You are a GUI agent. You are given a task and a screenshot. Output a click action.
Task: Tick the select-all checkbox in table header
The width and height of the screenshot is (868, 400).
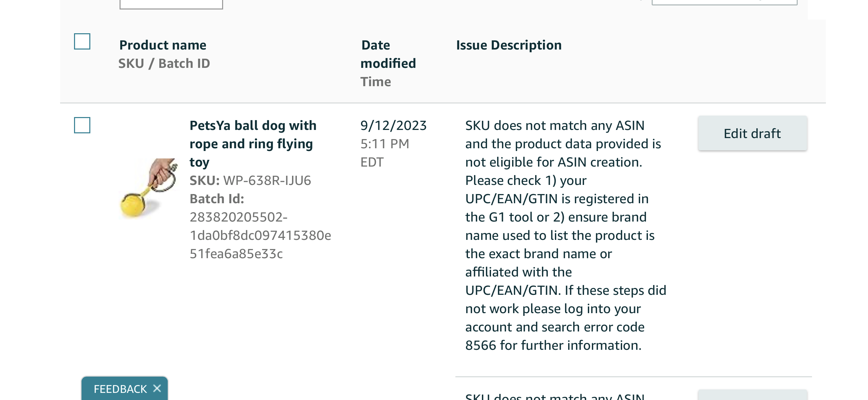point(82,41)
